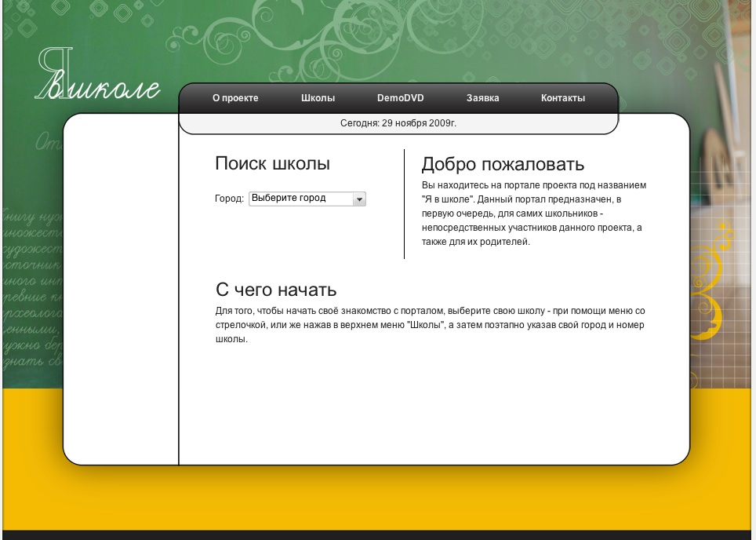Open the DemoDVD page
The width and height of the screenshot is (756, 540).
coord(401,98)
